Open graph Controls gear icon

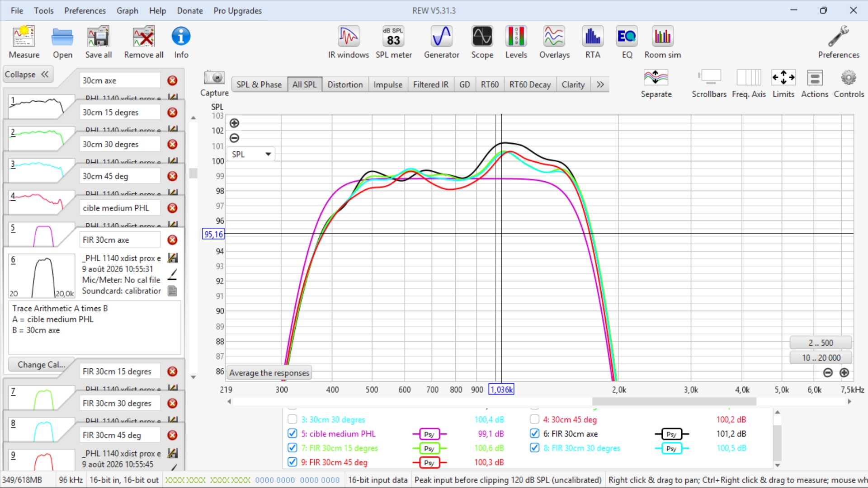[849, 84]
